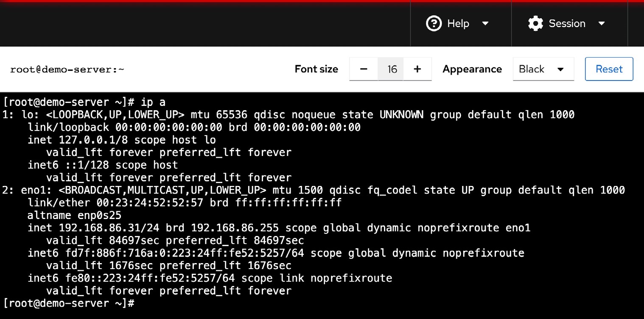This screenshot has height=319, width=644.
Task: Click the root@demo-server:~ terminal title
Action: pyautogui.click(x=67, y=69)
